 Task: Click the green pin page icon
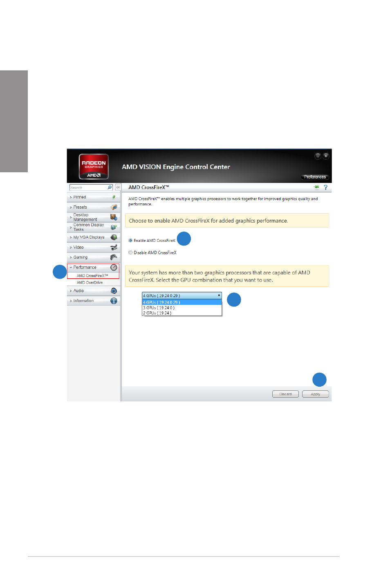(x=316, y=187)
